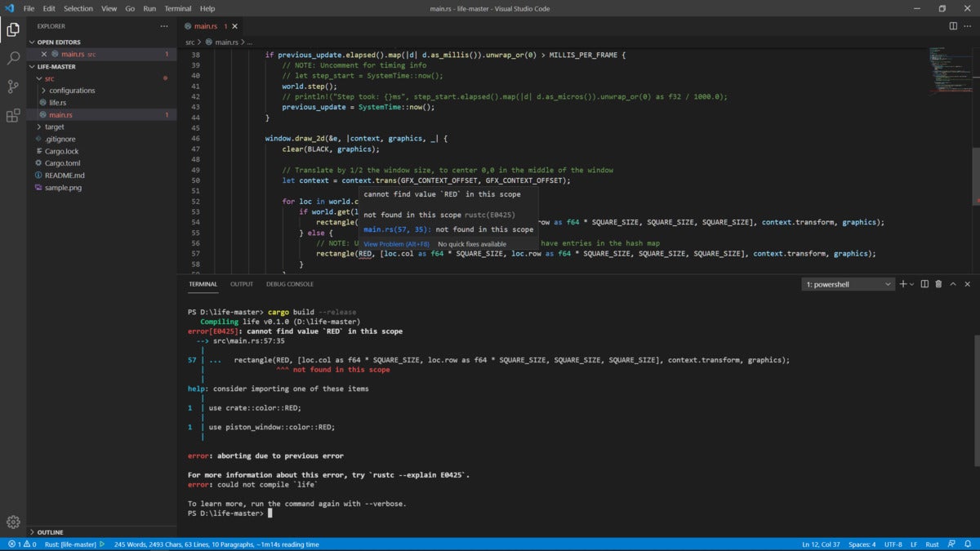Change Rust language mode in status bar
Image resolution: width=980 pixels, height=551 pixels.
[932, 544]
